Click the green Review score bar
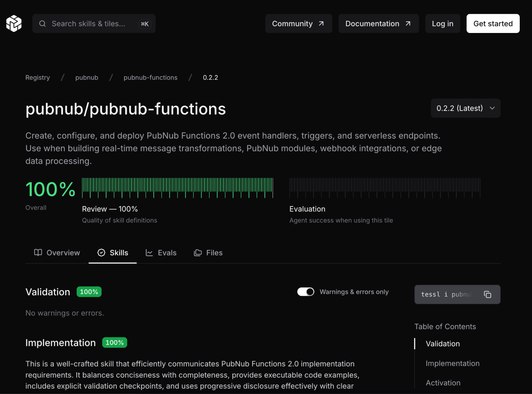This screenshot has height=394, width=532. coord(177,188)
